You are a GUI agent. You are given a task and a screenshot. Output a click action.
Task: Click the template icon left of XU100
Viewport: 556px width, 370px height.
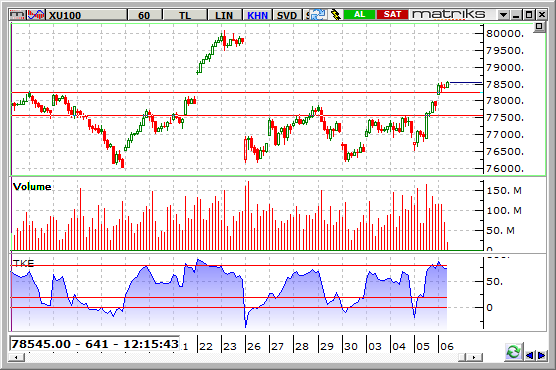coord(17,15)
